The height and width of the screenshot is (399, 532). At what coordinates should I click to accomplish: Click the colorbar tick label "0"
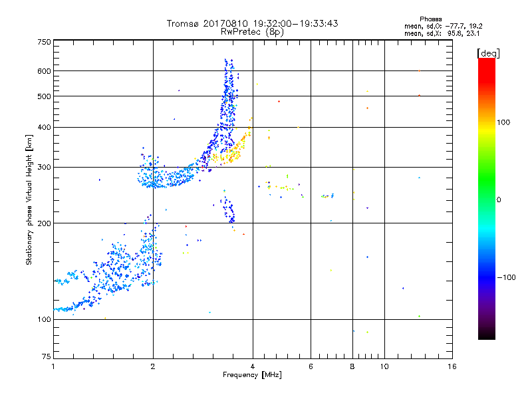(499, 200)
